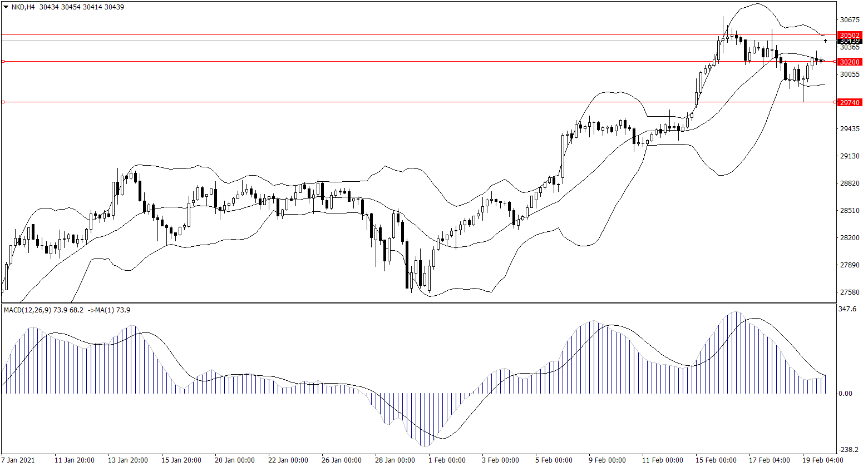Click the right-end handle of the 30200 line
Screen dimensions: 868x467
[835, 62]
